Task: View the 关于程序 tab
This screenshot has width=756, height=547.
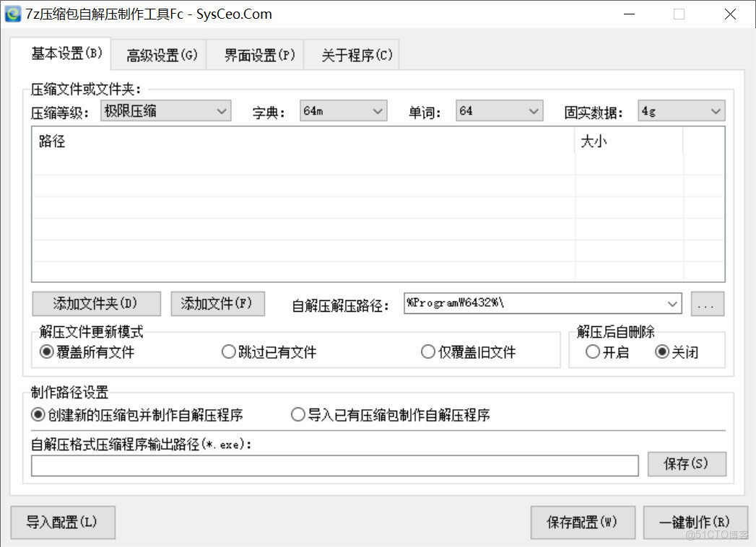Action: (352, 54)
